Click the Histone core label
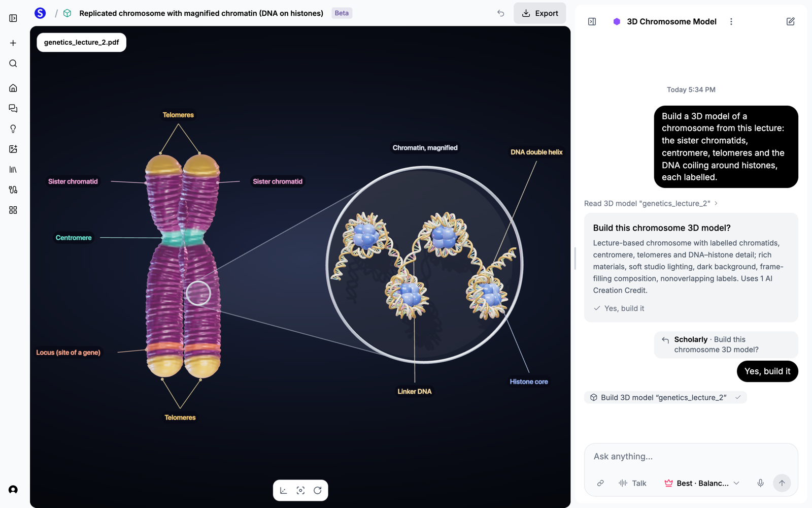Screen dimensions: 812x508 [529, 382]
